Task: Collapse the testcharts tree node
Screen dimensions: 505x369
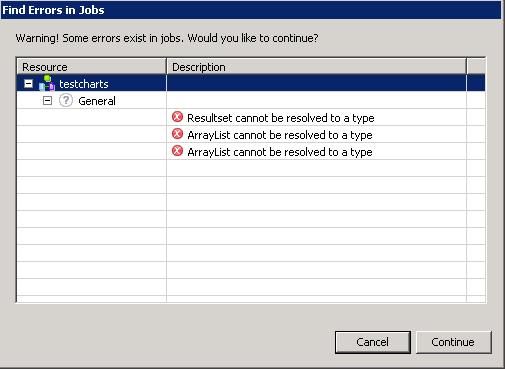Action: coord(29,84)
